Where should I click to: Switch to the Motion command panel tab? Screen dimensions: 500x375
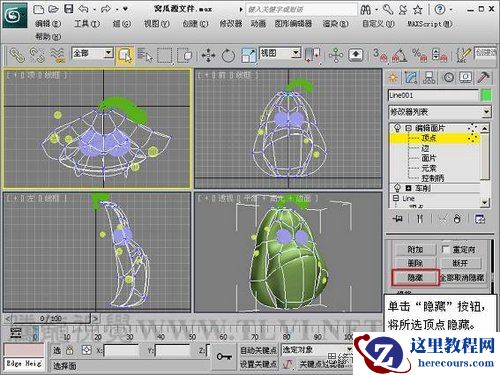coord(448,78)
